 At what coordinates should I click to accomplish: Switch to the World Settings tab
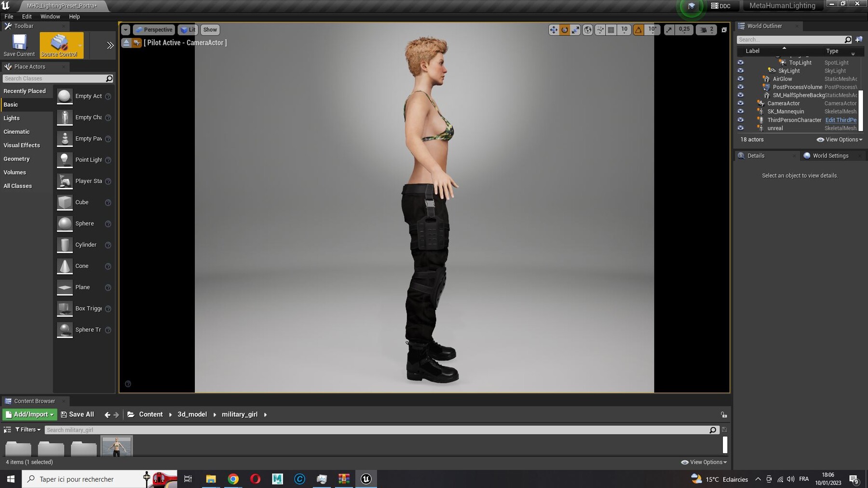point(830,156)
